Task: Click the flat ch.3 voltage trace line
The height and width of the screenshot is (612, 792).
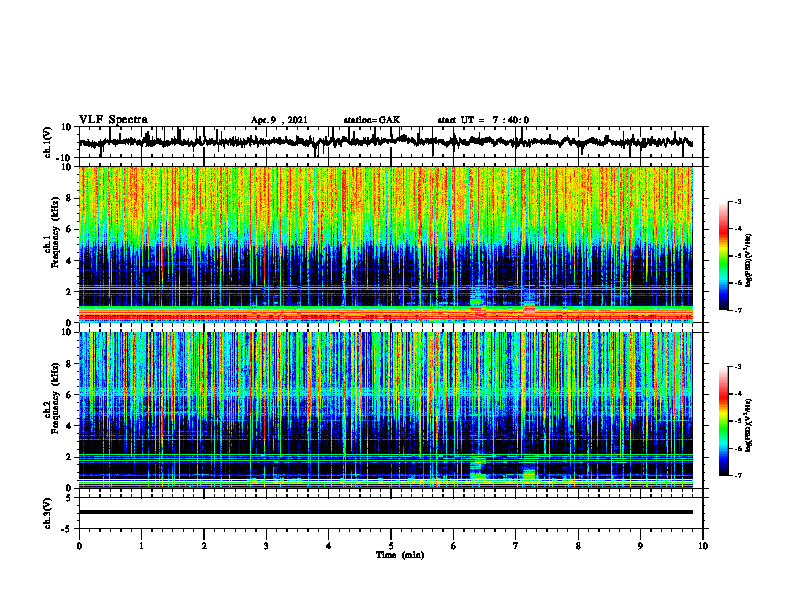Action: tap(385, 512)
